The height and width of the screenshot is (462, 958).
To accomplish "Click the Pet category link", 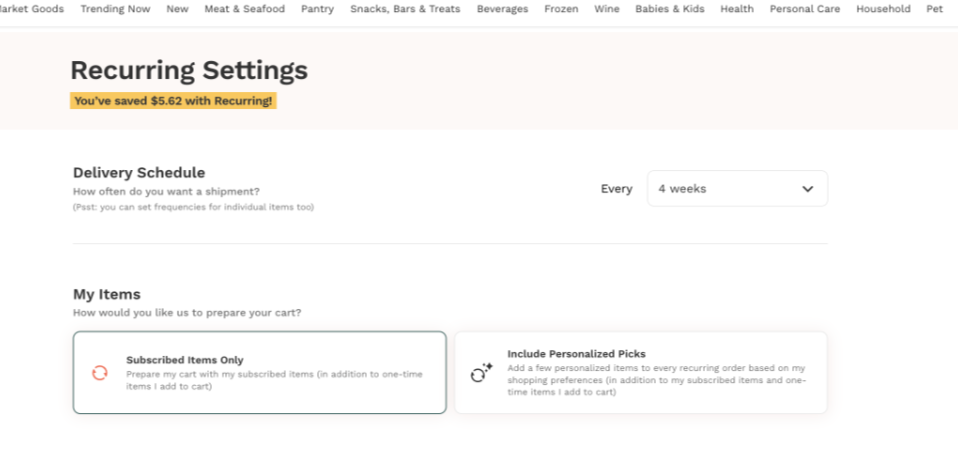I will coord(934,9).
